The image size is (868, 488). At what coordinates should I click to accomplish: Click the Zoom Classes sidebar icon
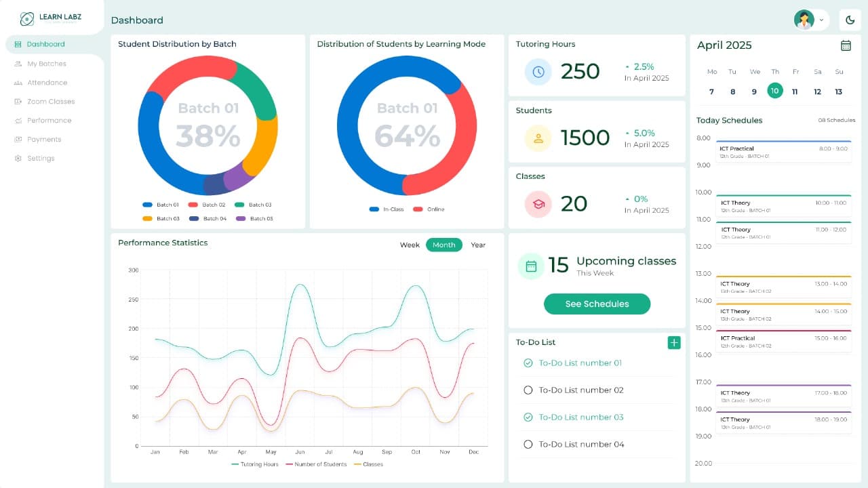[18, 101]
